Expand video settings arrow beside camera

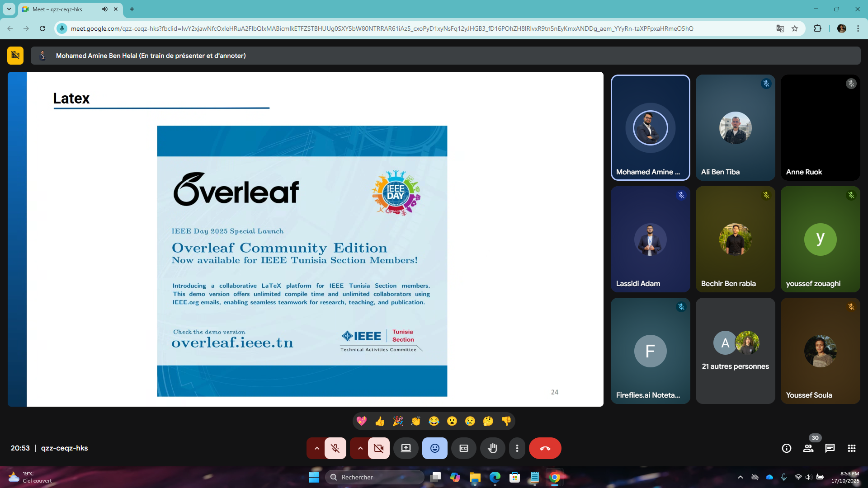[360, 448]
